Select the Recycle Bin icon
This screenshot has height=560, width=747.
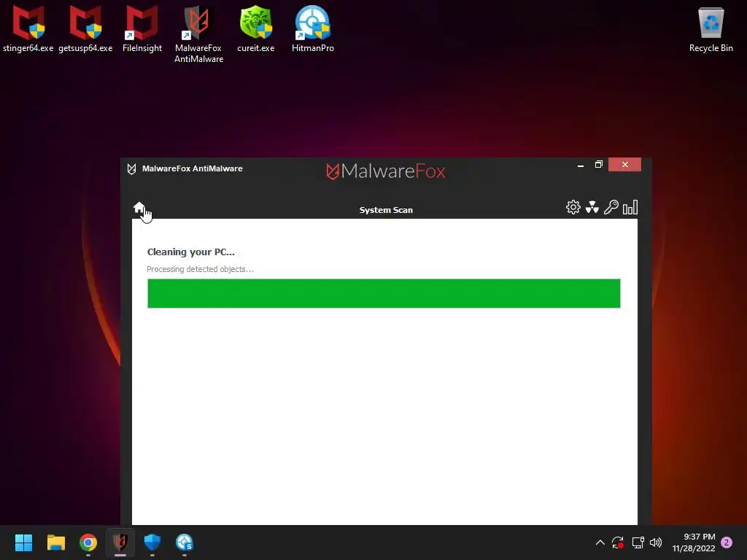[711, 29]
